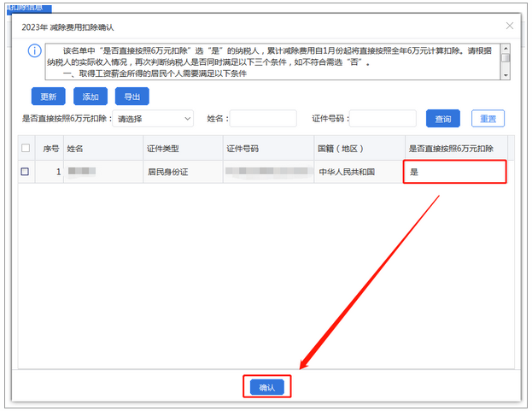Click the 添加 button

click(90, 97)
